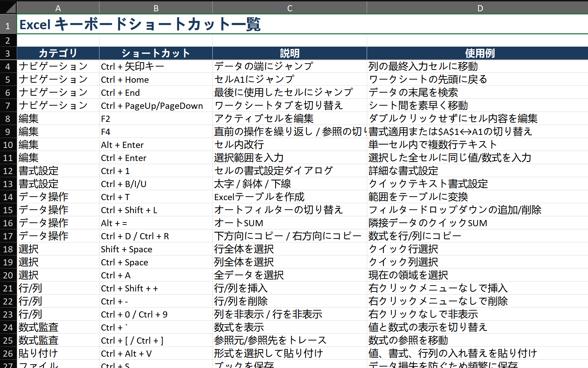Select the cell 'Ctrl + Alt + V'

click(156, 354)
